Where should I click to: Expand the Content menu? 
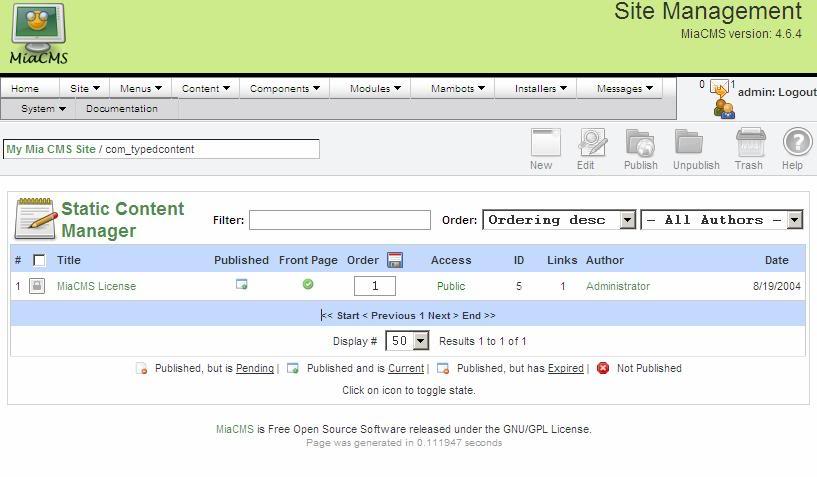point(205,89)
